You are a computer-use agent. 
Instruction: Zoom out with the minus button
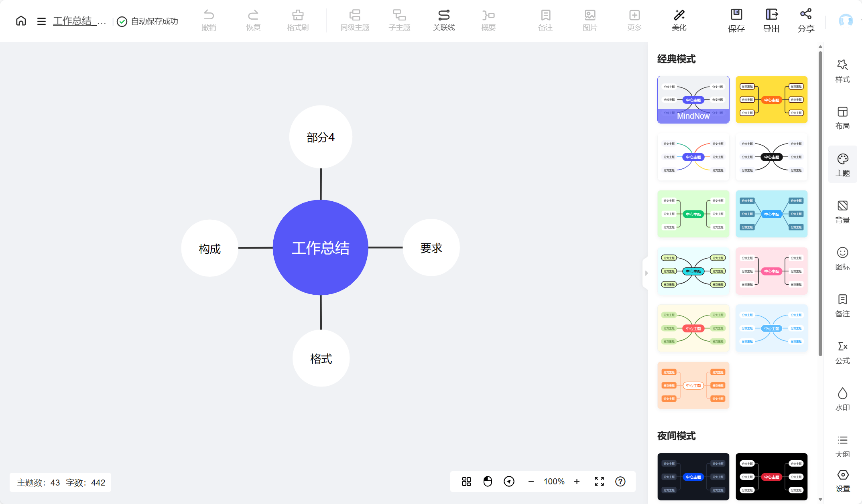coord(531,481)
